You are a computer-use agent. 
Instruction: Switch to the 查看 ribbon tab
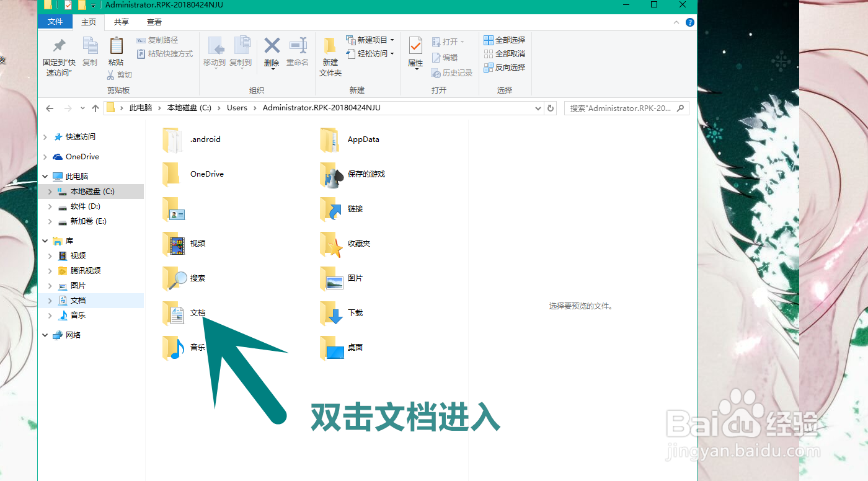point(153,22)
